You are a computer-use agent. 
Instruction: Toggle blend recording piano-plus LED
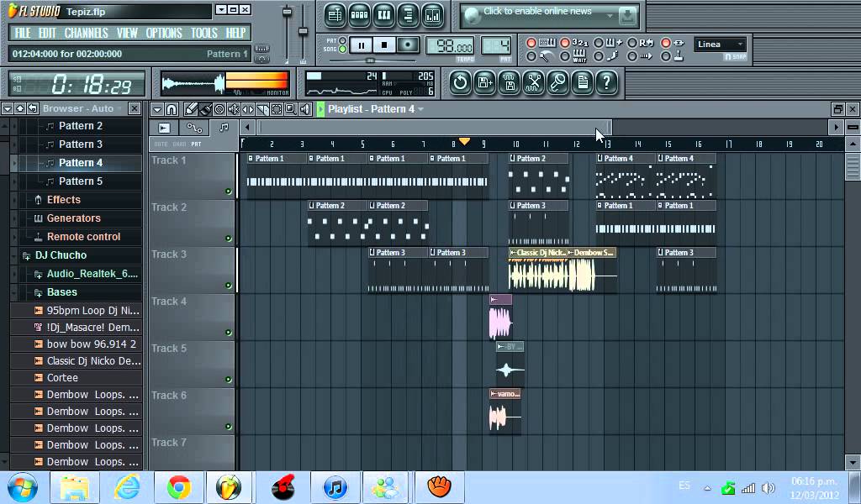tap(599, 43)
